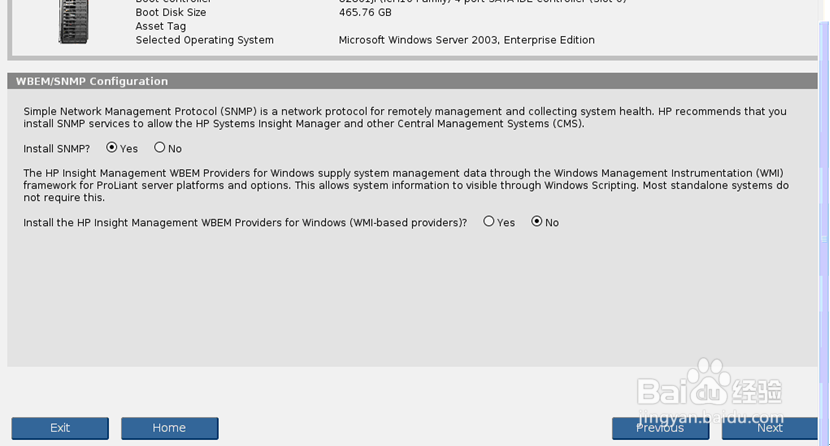The width and height of the screenshot is (830, 446).
Task: Click the Boot Disk Size label
Action: coord(170,12)
